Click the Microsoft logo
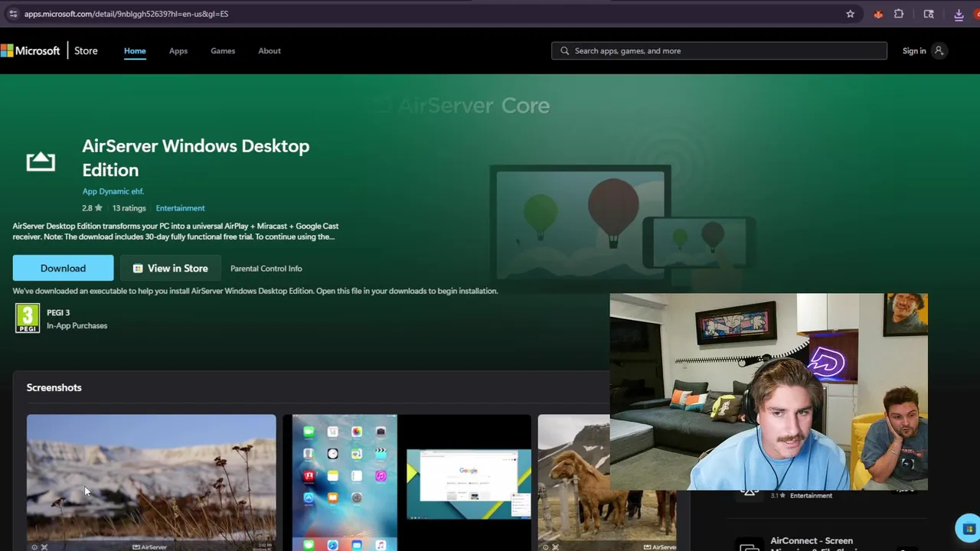Screen dimensions: 980x551 (30, 51)
